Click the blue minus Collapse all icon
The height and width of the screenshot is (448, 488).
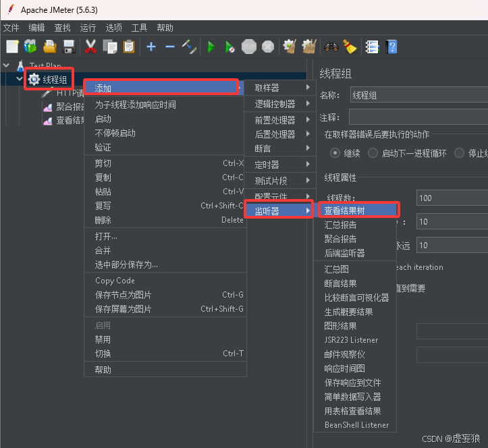170,47
